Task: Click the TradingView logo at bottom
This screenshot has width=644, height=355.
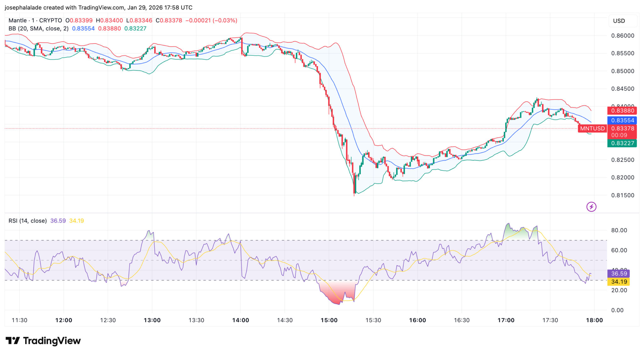Action: (43, 341)
